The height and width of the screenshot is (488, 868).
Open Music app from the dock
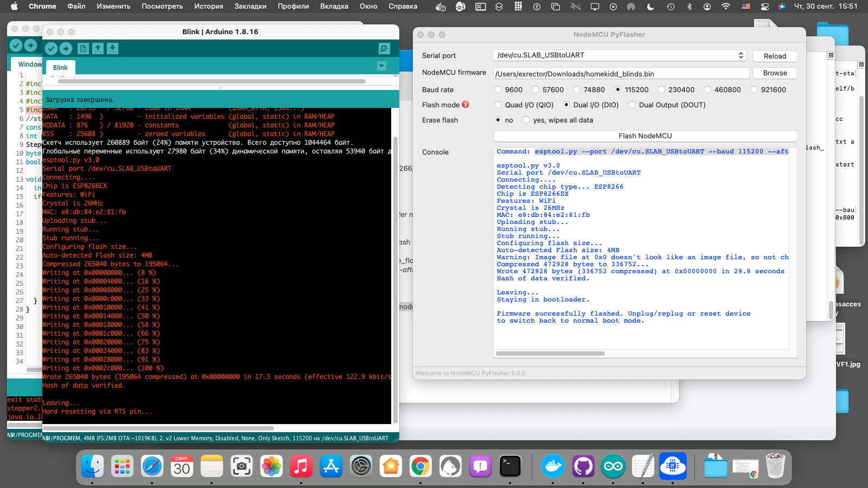coord(301,466)
